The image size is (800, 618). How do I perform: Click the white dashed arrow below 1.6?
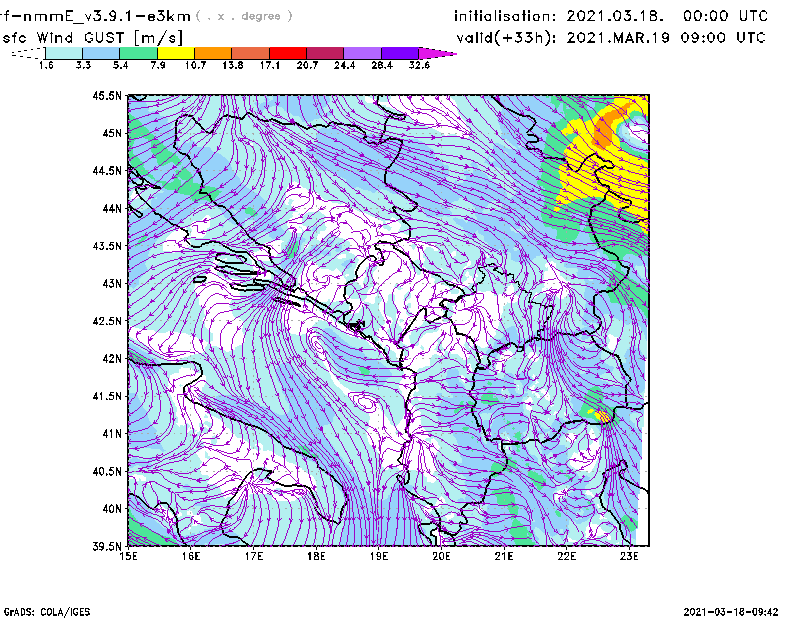click(28, 53)
